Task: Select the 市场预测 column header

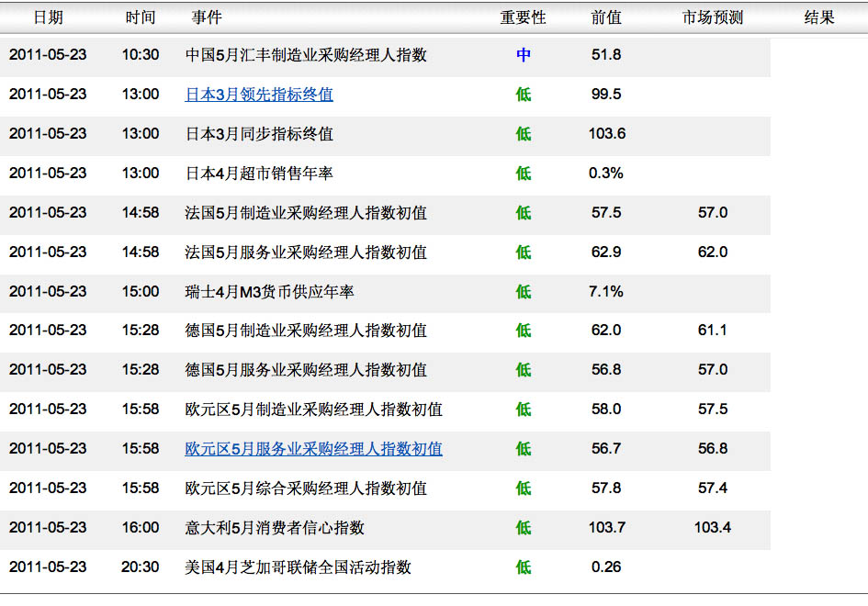Action: point(713,17)
